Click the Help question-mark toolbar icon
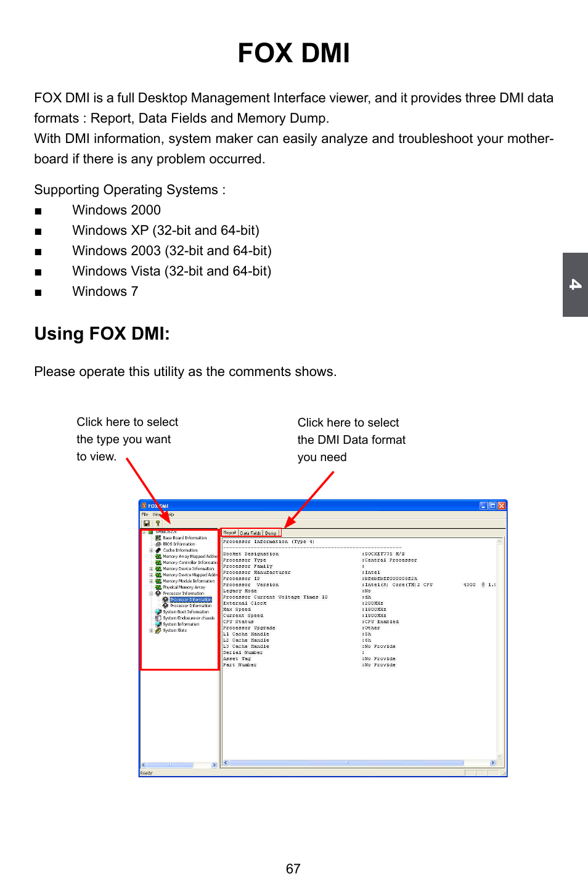 pos(157,523)
